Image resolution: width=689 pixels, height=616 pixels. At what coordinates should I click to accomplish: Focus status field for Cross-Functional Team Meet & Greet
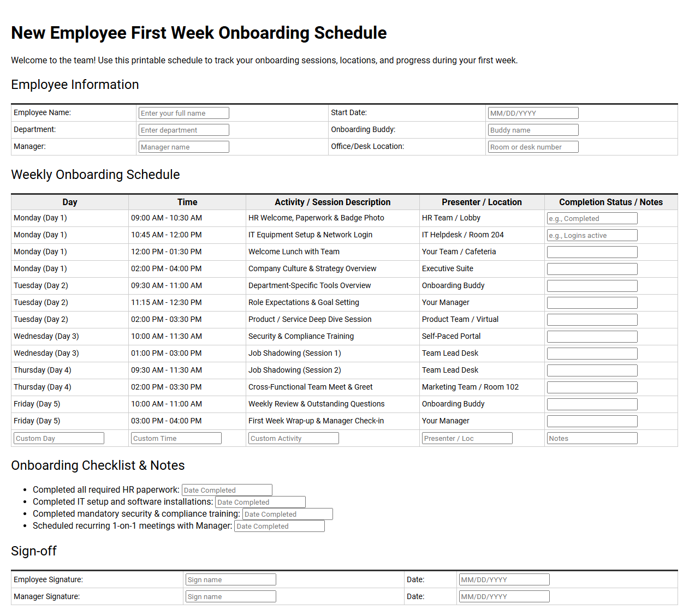coord(592,387)
